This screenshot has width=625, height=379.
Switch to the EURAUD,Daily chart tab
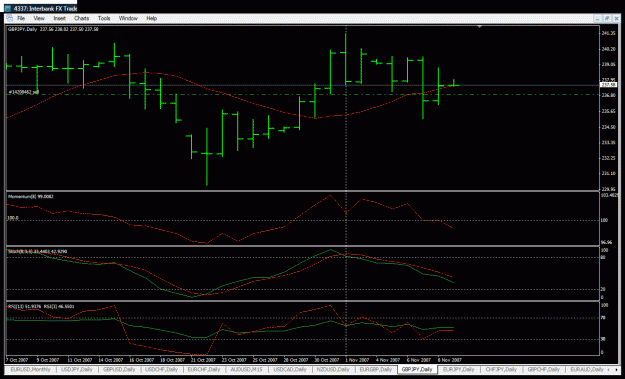coord(586,369)
